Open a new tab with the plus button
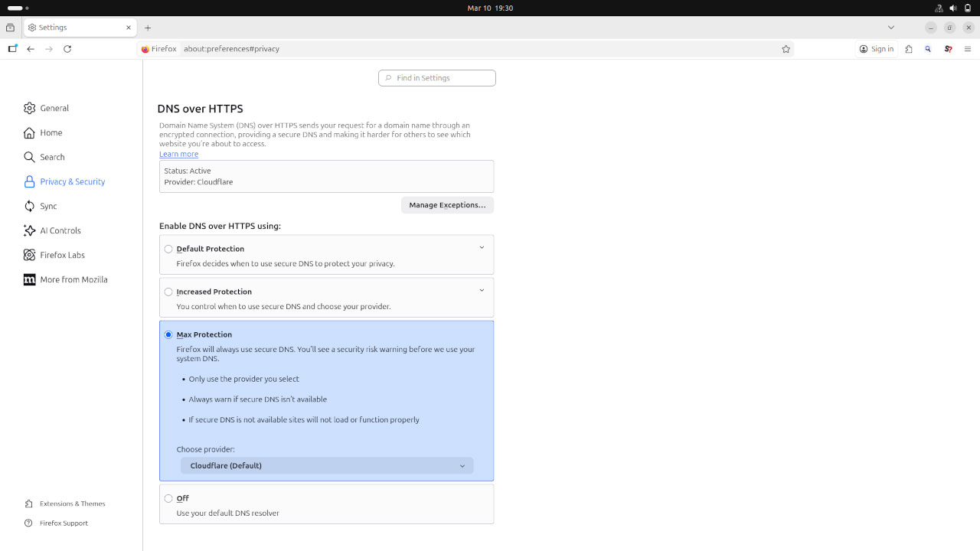 point(148,28)
